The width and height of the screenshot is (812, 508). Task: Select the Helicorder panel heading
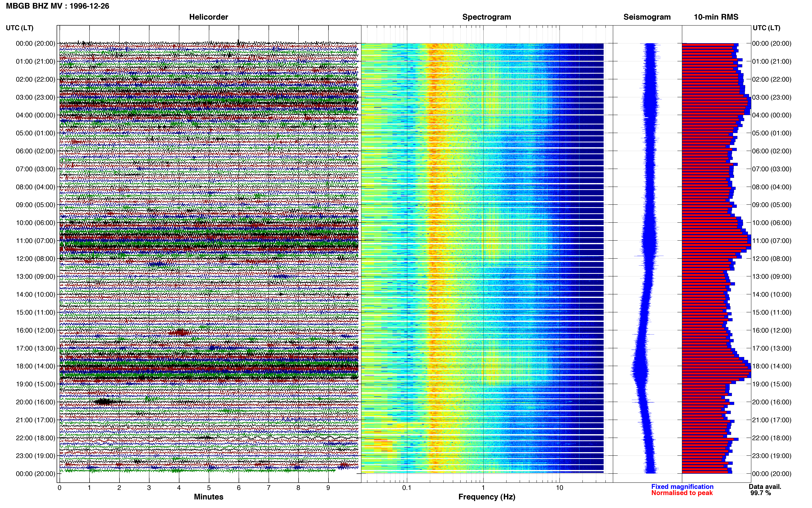point(209,17)
